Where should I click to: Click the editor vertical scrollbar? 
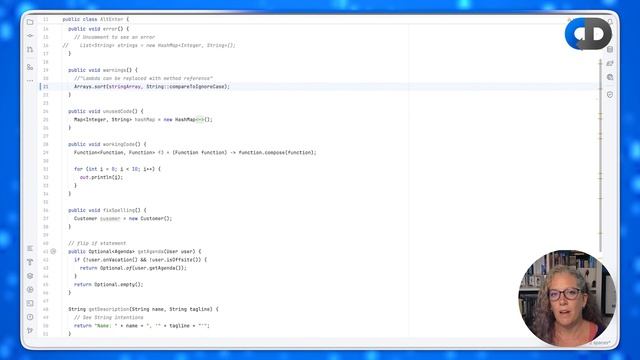(600, 155)
